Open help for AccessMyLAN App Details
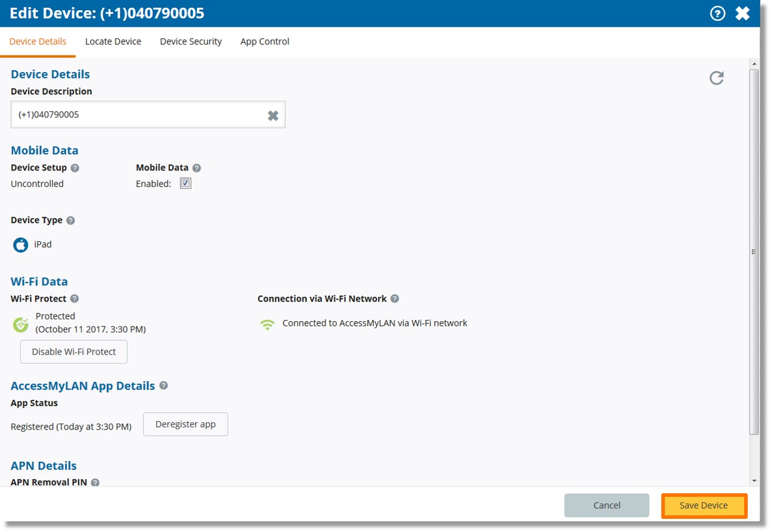The width and height of the screenshot is (771, 532). (163, 385)
